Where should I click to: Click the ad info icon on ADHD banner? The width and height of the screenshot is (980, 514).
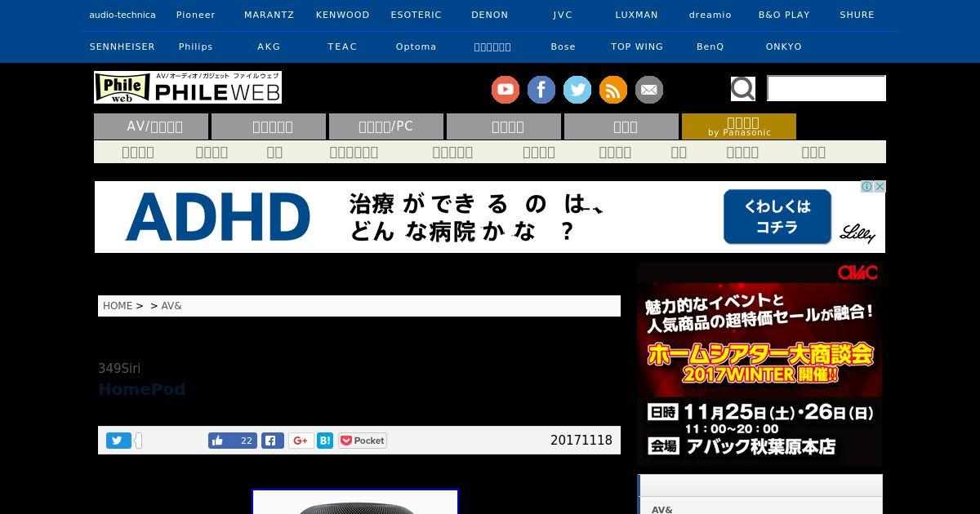coord(867,187)
